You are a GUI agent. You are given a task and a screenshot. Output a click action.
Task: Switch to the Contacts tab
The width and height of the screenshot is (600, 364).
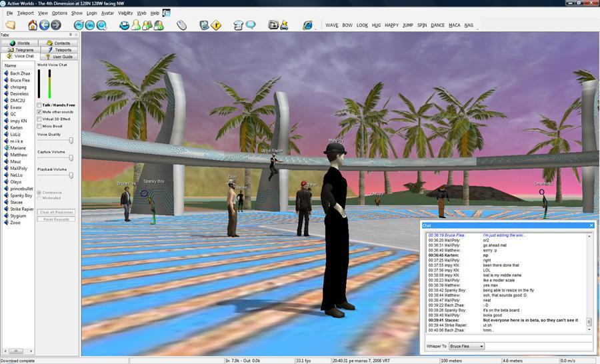click(59, 43)
